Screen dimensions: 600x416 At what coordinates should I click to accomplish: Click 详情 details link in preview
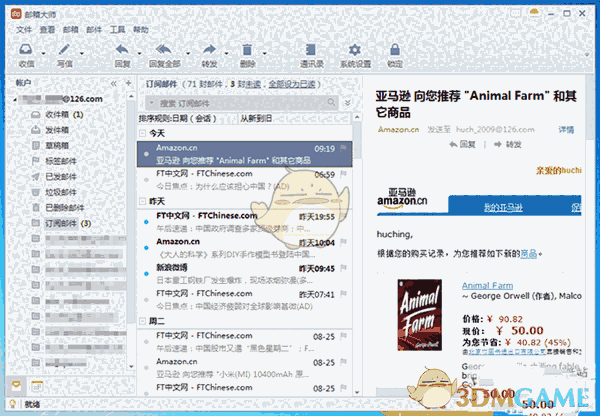click(x=566, y=130)
